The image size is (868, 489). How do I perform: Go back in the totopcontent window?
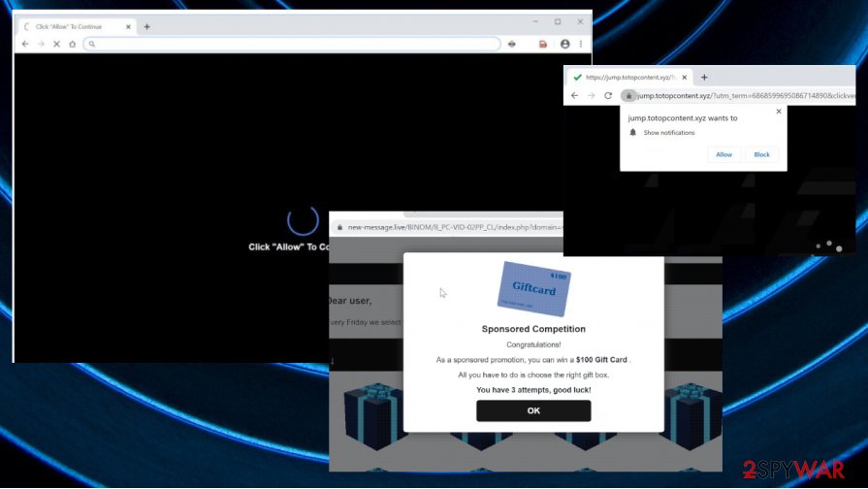pos(574,95)
